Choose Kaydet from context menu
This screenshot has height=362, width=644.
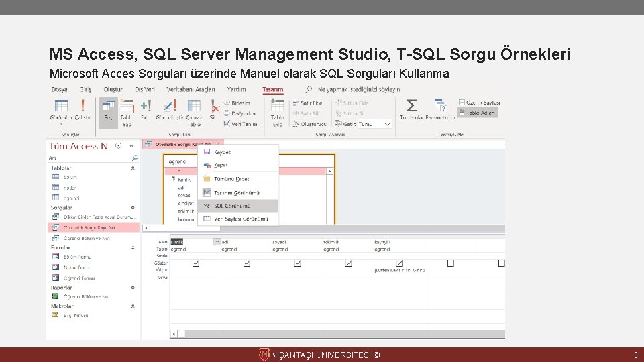coord(237,152)
